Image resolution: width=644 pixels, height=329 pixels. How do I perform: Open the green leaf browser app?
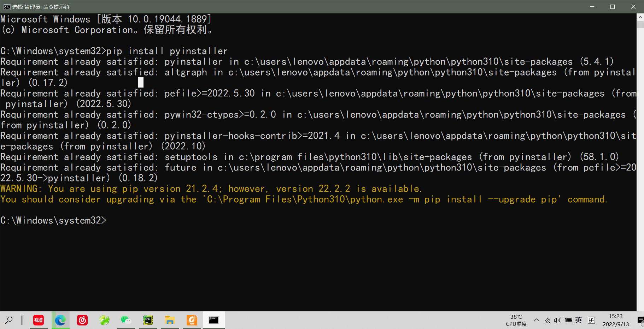point(104,320)
